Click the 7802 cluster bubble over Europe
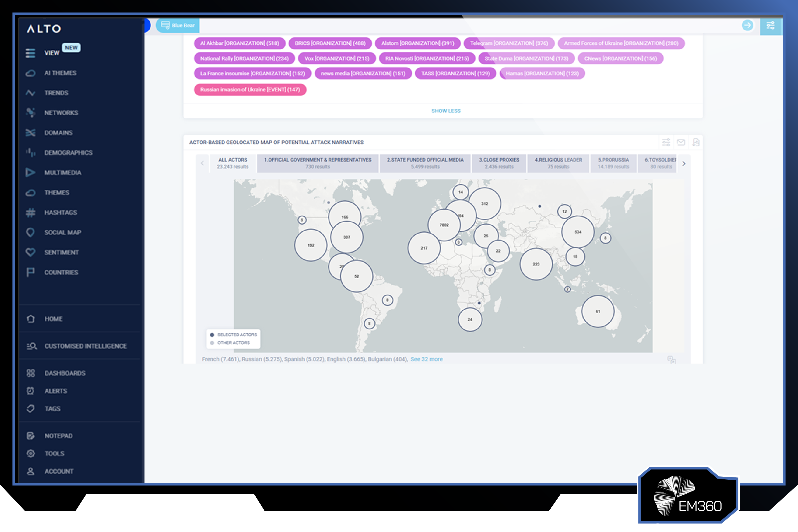Screen dimensions: 798x532 tap(444, 225)
